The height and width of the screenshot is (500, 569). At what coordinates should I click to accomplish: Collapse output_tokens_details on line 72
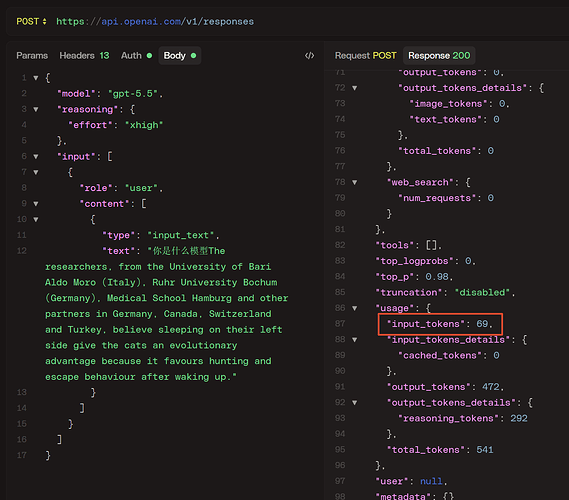click(355, 88)
